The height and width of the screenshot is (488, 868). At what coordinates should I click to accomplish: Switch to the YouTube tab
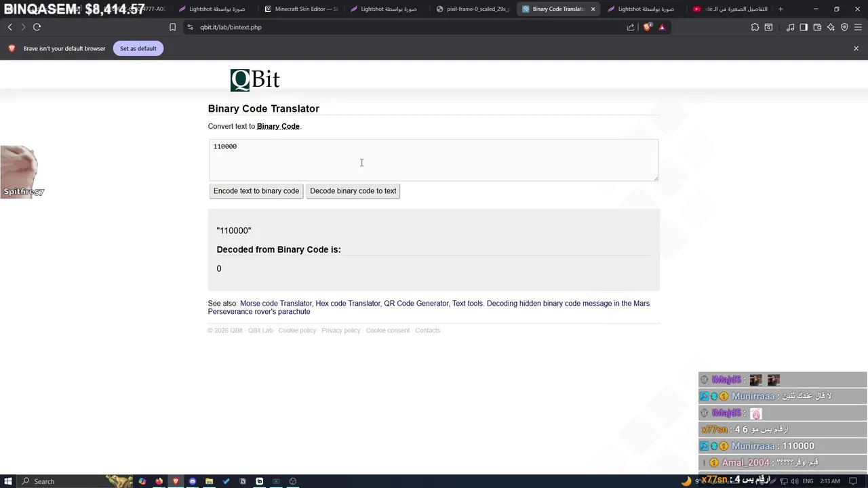[x=730, y=9]
